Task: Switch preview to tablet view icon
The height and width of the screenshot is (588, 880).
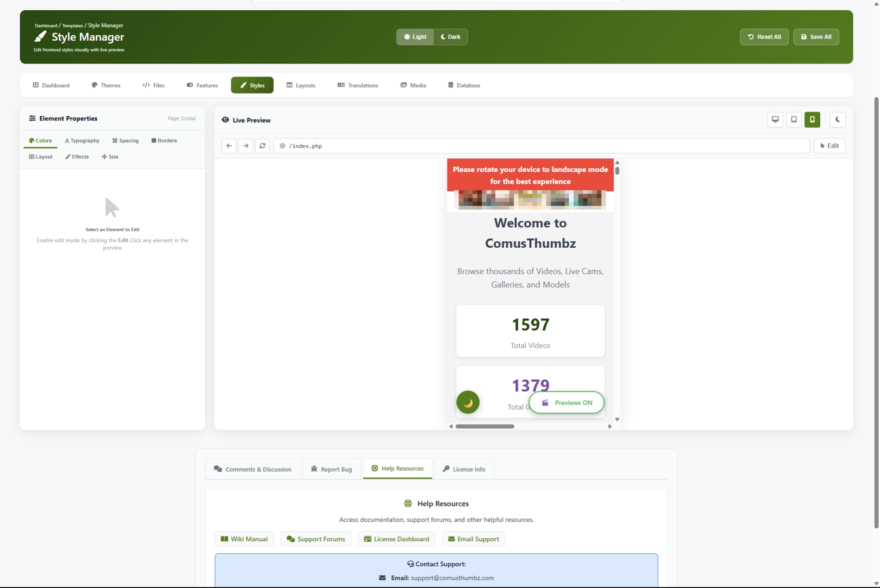Action: tap(793, 119)
